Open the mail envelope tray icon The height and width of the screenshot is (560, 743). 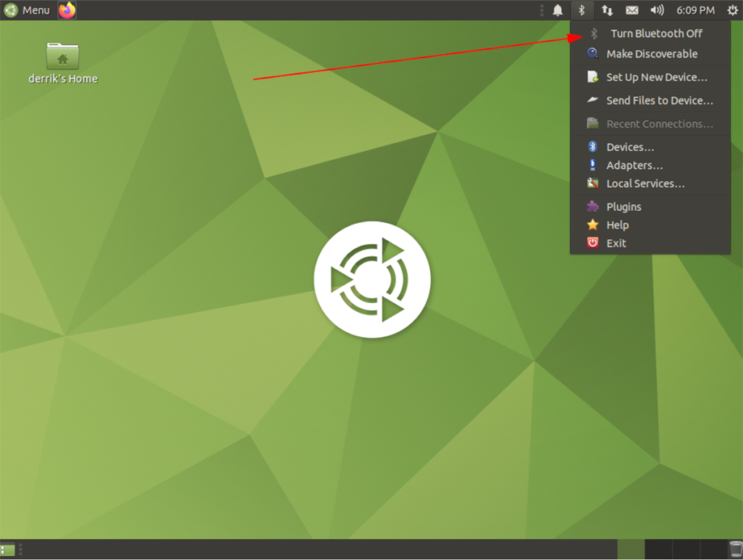[632, 10]
